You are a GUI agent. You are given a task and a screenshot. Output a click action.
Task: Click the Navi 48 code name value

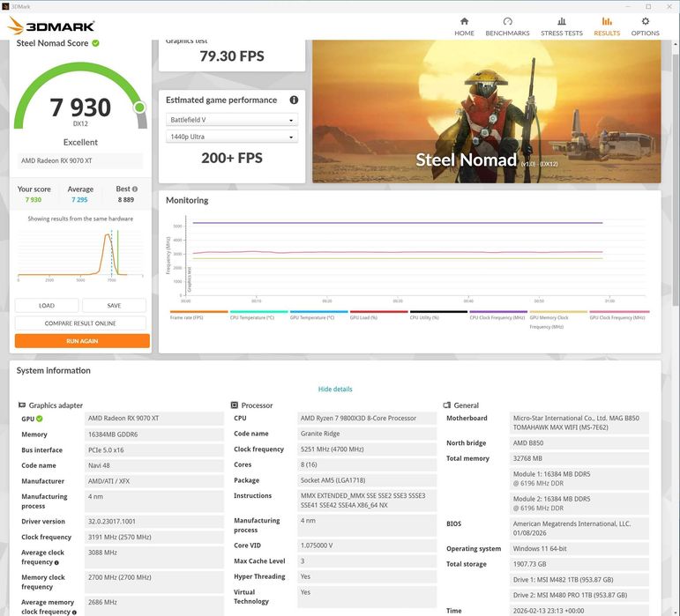pos(154,465)
